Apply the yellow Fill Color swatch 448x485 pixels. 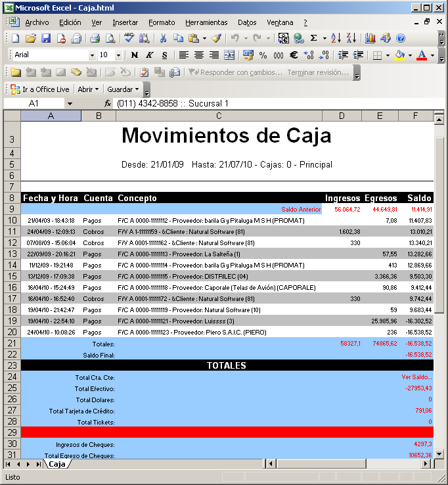coord(399,55)
